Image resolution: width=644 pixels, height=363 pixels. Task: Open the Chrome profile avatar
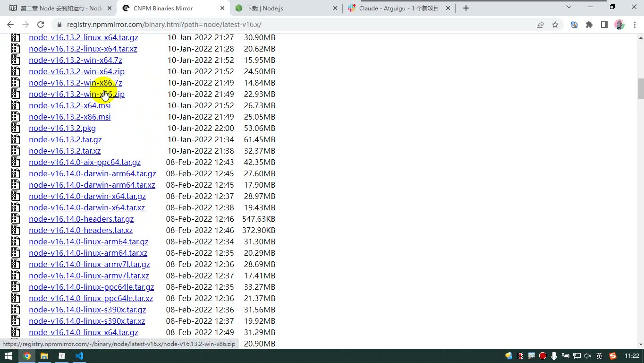(619, 25)
